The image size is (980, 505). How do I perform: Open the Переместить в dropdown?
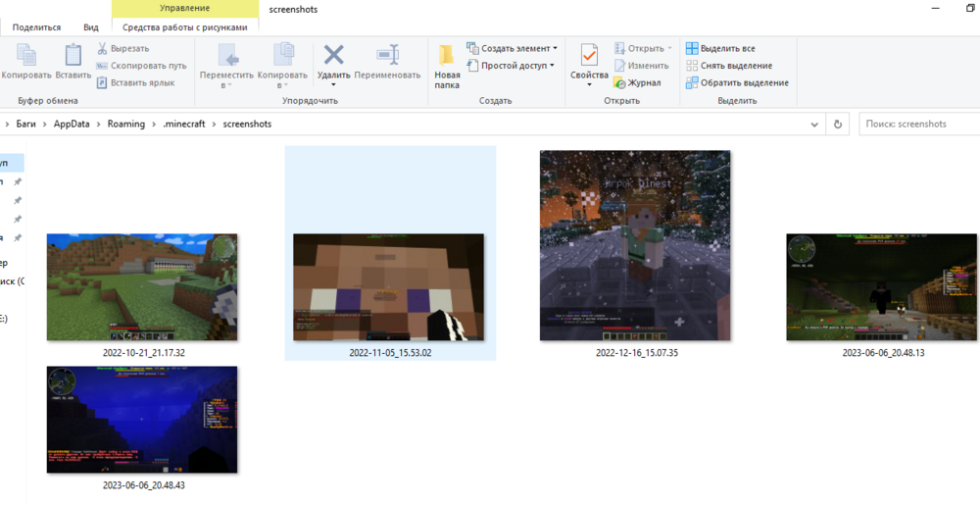[227, 66]
